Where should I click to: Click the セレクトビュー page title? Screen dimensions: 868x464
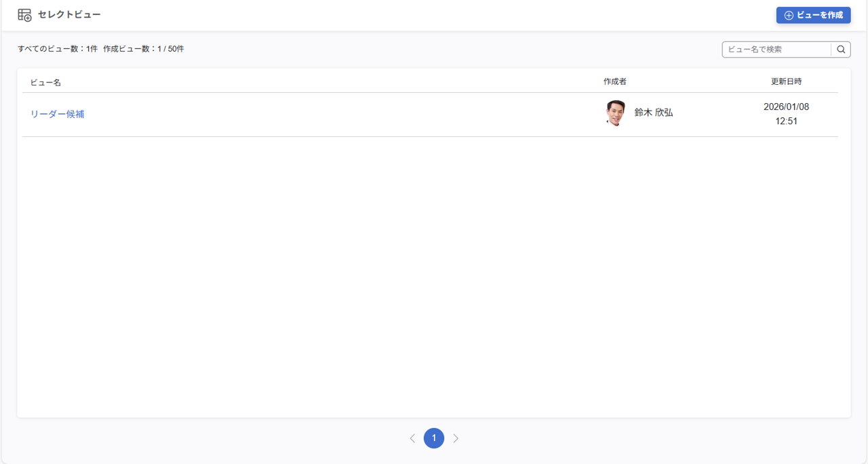point(69,15)
